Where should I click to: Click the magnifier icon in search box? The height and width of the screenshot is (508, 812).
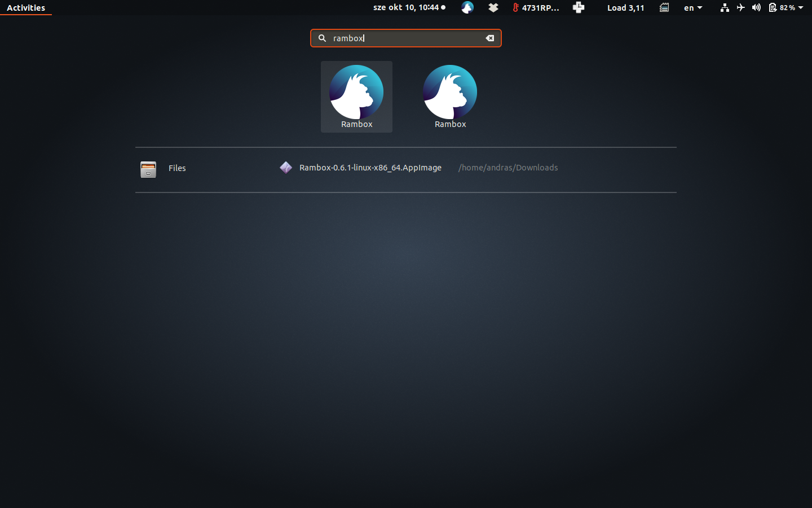(322, 38)
